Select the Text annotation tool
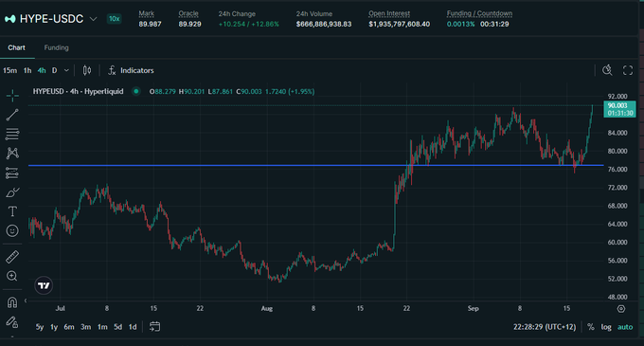This screenshot has width=644, height=346. point(12,211)
